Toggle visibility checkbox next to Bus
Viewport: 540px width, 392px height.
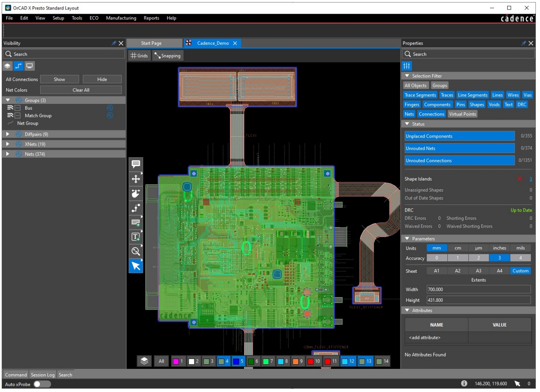[x=17, y=107]
